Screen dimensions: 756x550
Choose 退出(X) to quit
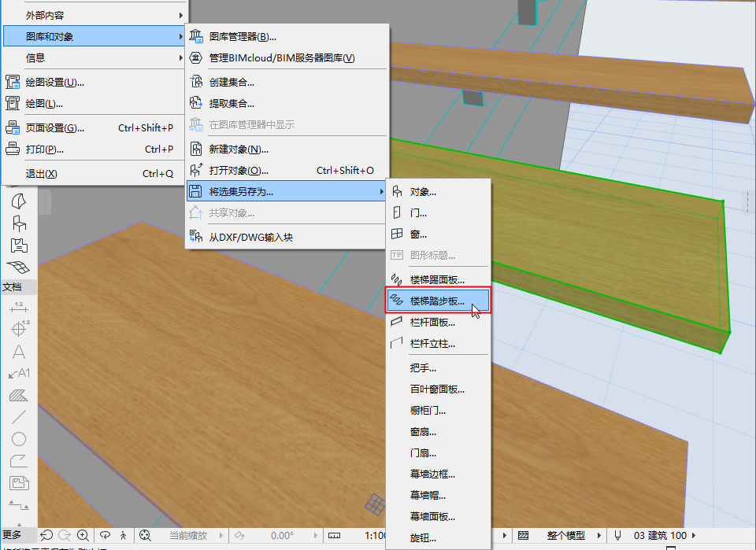[94, 173]
